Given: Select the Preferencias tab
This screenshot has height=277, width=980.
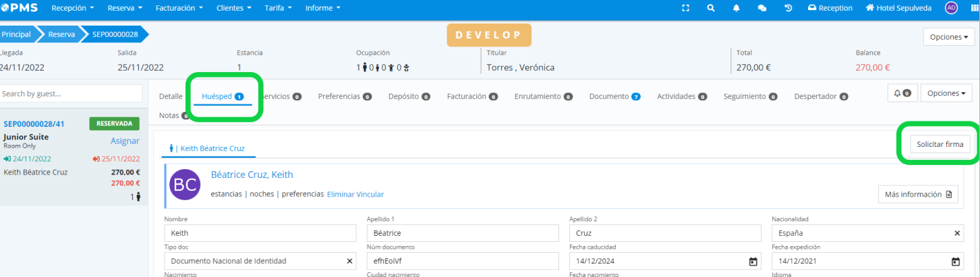Looking at the screenshot, I should click(x=344, y=96).
